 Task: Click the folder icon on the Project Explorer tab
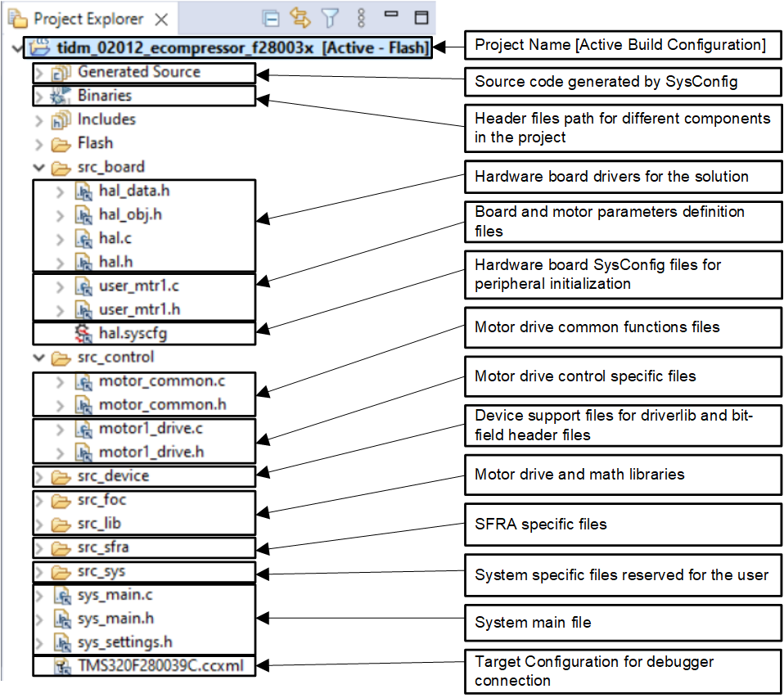coord(16,16)
